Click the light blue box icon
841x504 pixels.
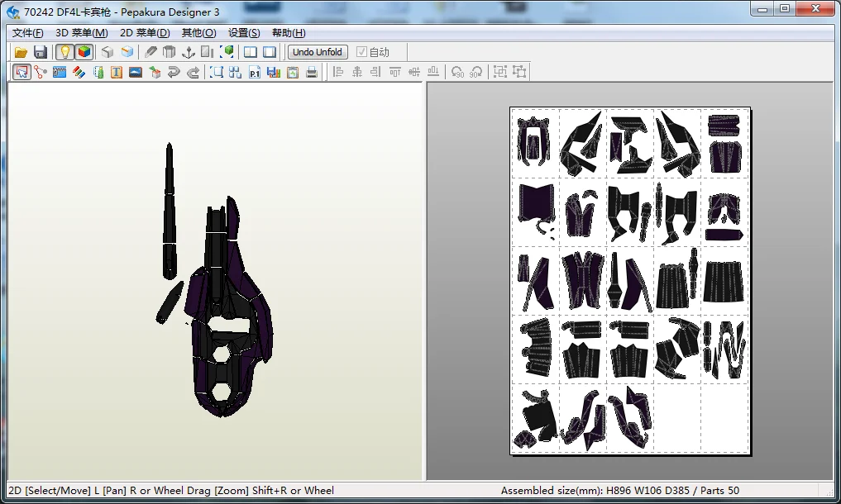click(127, 52)
